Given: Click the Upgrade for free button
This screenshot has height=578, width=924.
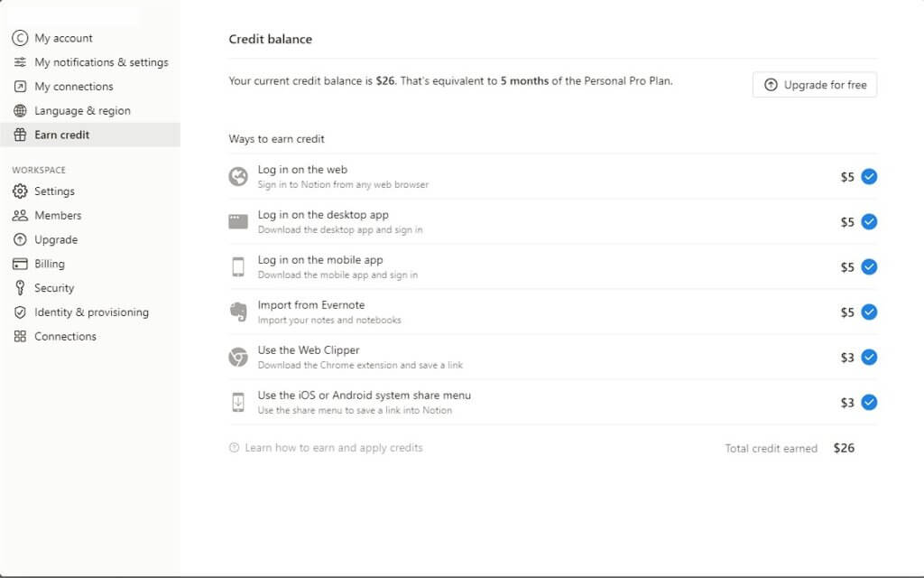Looking at the screenshot, I should coord(815,85).
